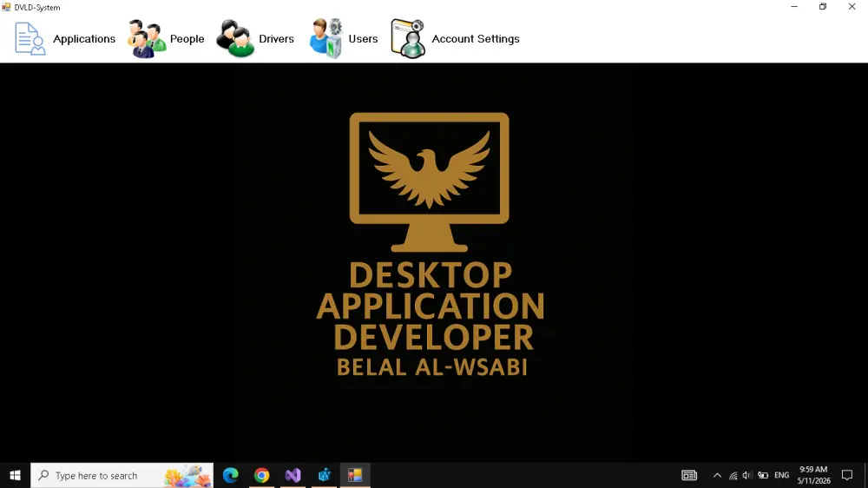Open the notification center icon
This screenshot has width=868, height=488.
click(847, 475)
